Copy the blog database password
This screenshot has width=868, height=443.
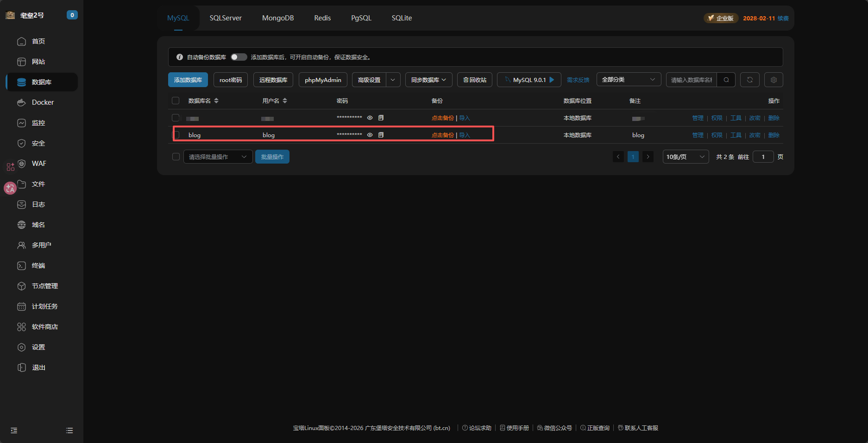click(381, 135)
